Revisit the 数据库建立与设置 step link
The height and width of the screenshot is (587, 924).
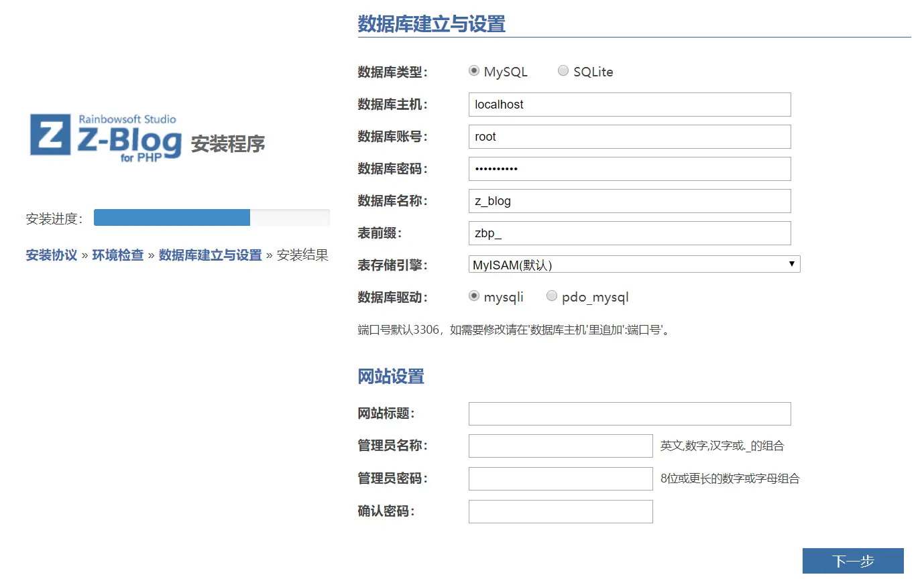click(x=209, y=255)
